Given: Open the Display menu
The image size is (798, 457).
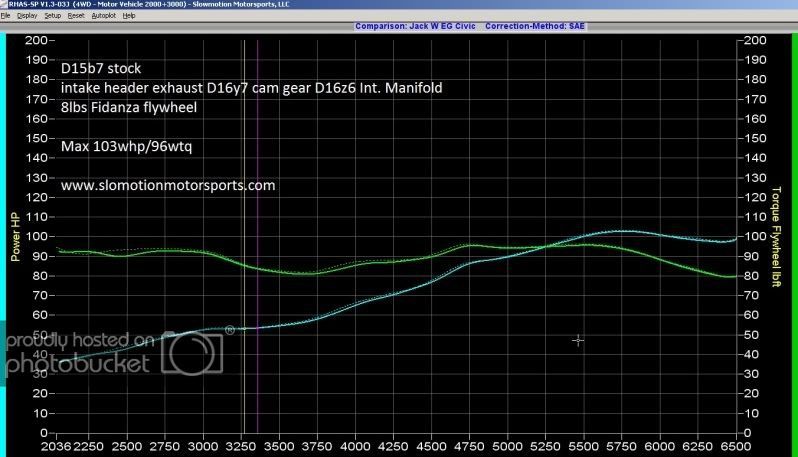Looking at the screenshot, I should click(x=26, y=17).
